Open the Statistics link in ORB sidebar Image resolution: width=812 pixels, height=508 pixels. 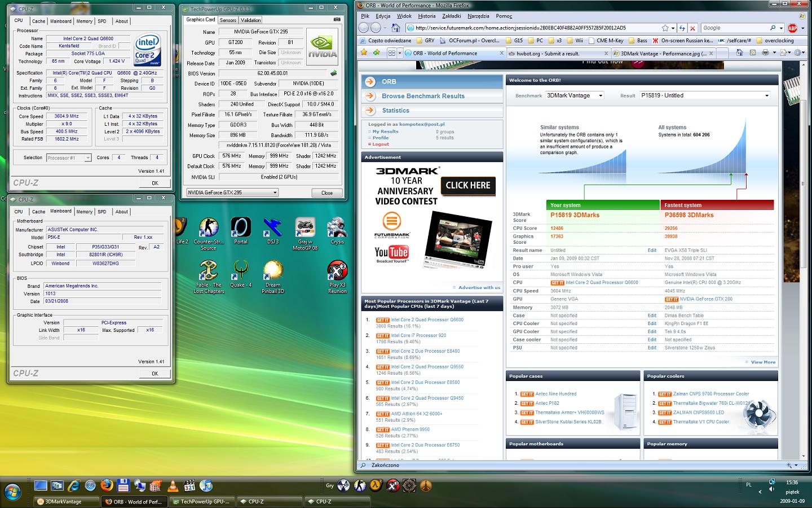pos(395,111)
